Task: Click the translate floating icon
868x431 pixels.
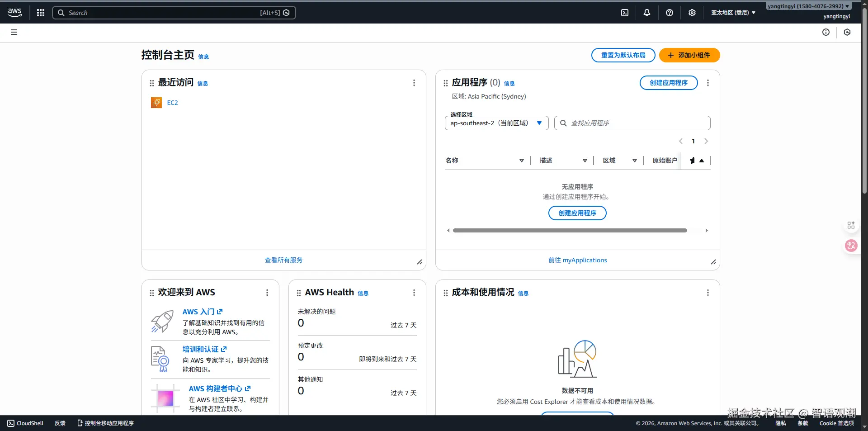Action: pyautogui.click(x=851, y=246)
